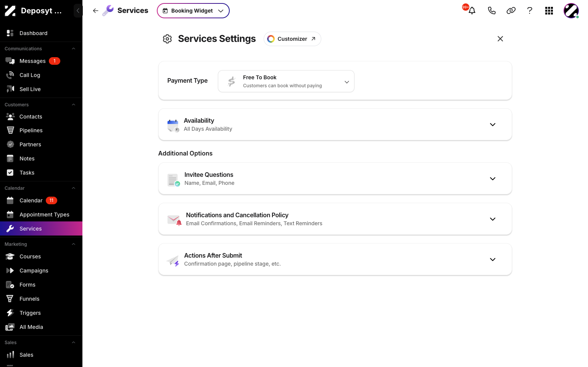Open the apps grid launcher
Screen dimensions: 588x367
pos(549,11)
